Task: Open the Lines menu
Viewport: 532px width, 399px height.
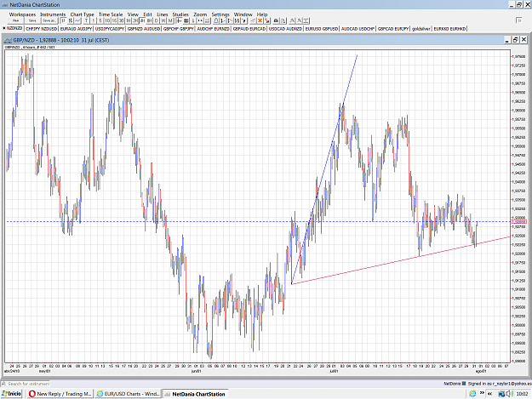Action: click(x=163, y=14)
